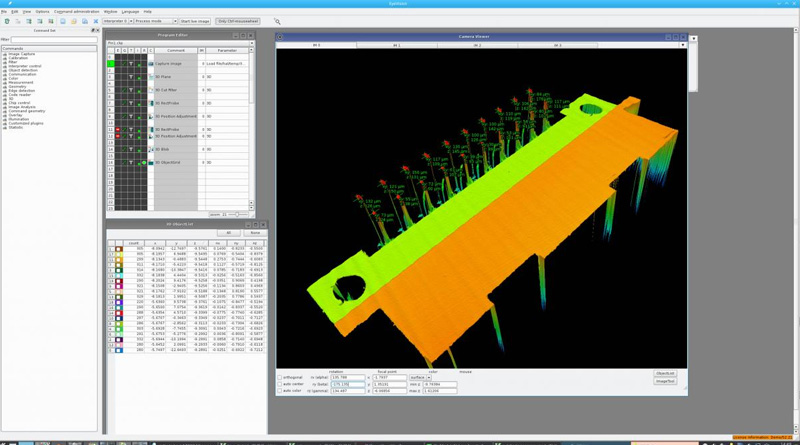Click the 3D Blob command icon
The height and width of the screenshot is (445, 800).
click(x=151, y=149)
